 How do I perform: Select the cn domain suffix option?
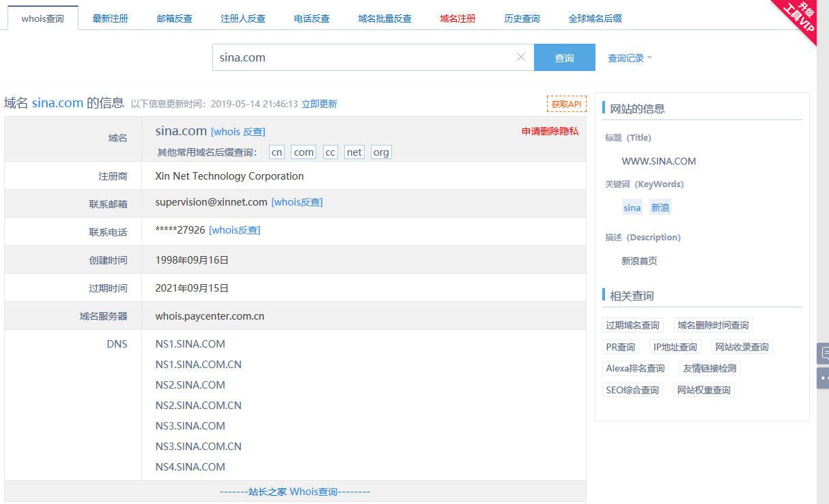pyautogui.click(x=277, y=152)
